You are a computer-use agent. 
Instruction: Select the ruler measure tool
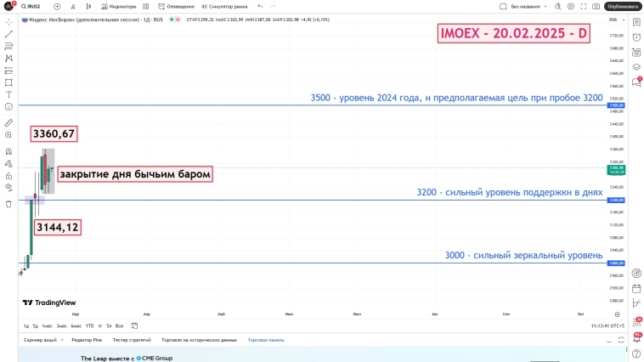[x=8, y=123]
